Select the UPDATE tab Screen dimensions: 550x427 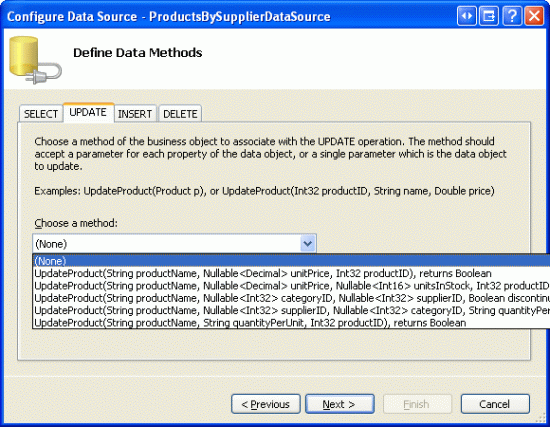click(88, 112)
